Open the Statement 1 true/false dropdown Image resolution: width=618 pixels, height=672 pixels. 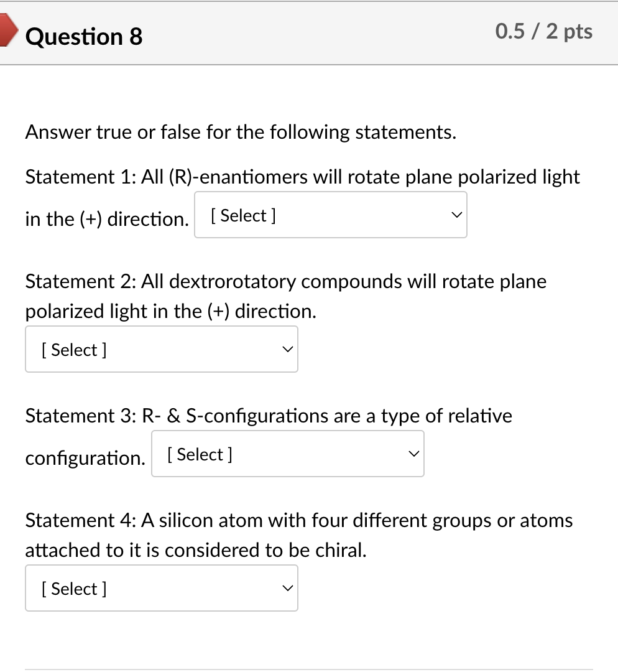point(330,215)
